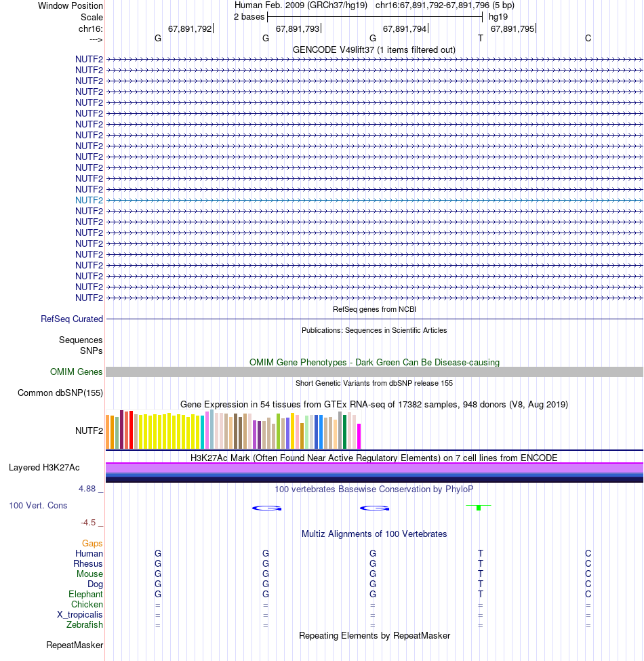The image size is (644, 661).
Task: Click the Sequences track label
Action: tap(81, 340)
